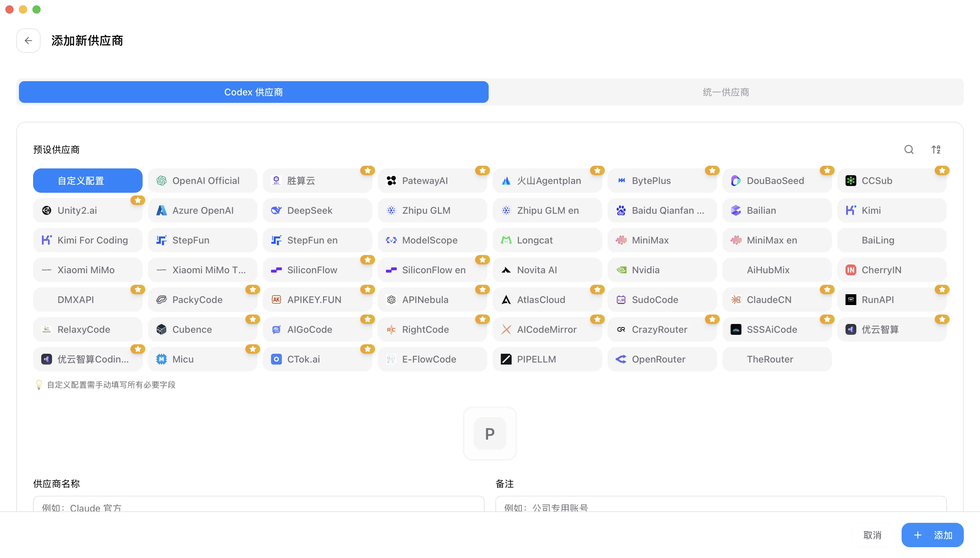Pick RightCode preset
Image resolution: width=980 pixels, height=558 pixels.
[x=432, y=330]
